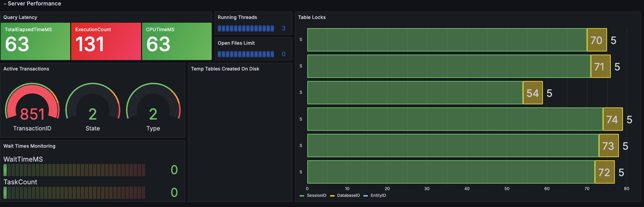Click the red ExecutionCount stat tile
The height and width of the screenshot is (207, 644).
106,41
